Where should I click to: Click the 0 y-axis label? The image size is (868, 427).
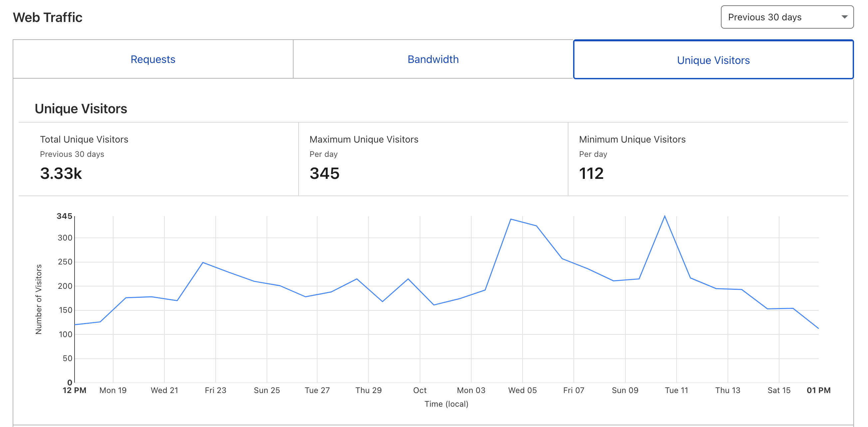[x=70, y=382]
